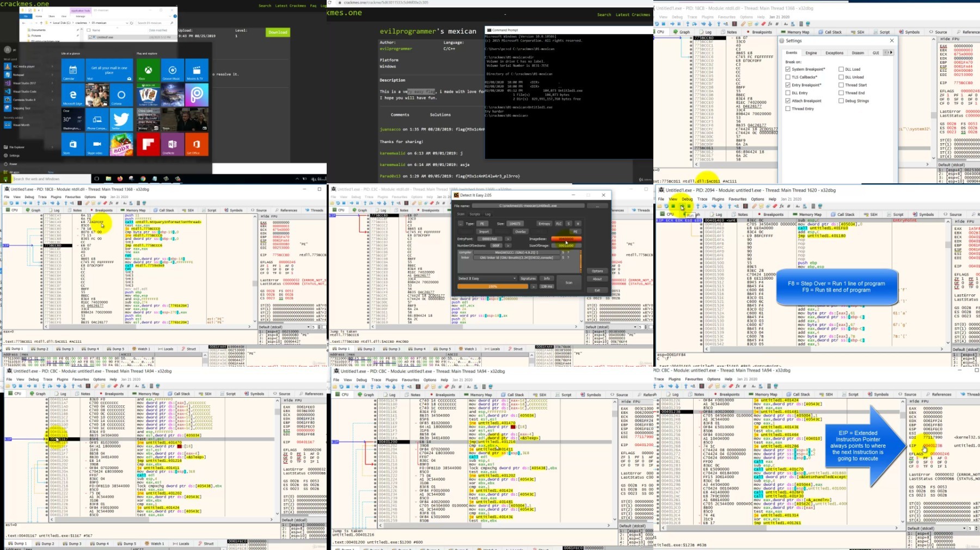Click the Firefox icon on the taskbar
980x550 pixels.
pyautogui.click(x=120, y=178)
